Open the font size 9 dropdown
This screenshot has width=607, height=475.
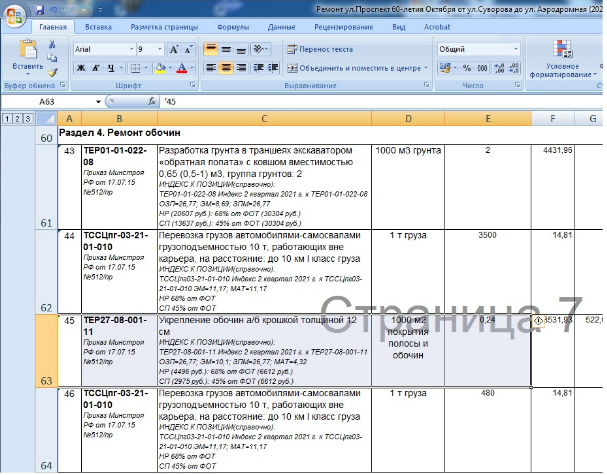159,49
